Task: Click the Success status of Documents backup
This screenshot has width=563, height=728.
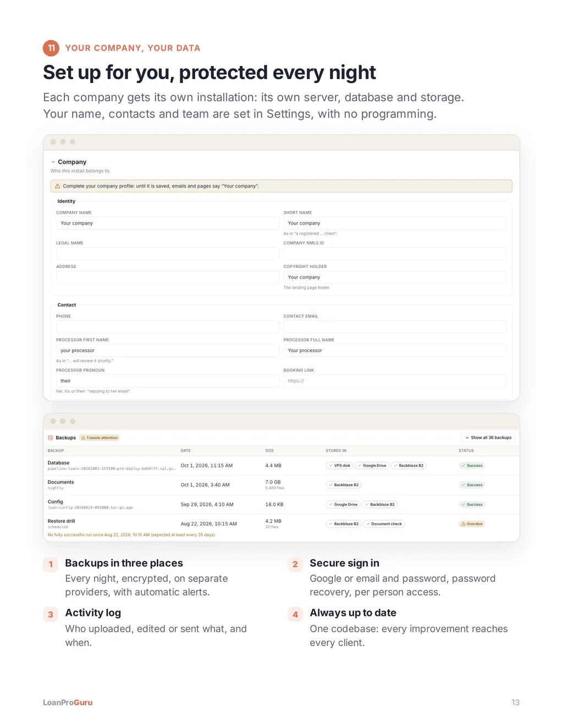Action: click(472, 485)
